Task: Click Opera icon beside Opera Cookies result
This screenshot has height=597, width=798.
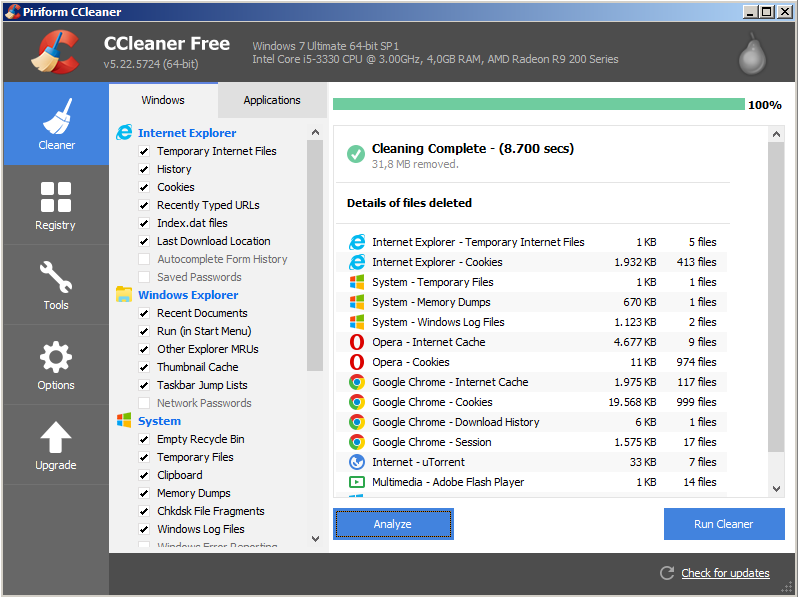Action: (357, 362)
